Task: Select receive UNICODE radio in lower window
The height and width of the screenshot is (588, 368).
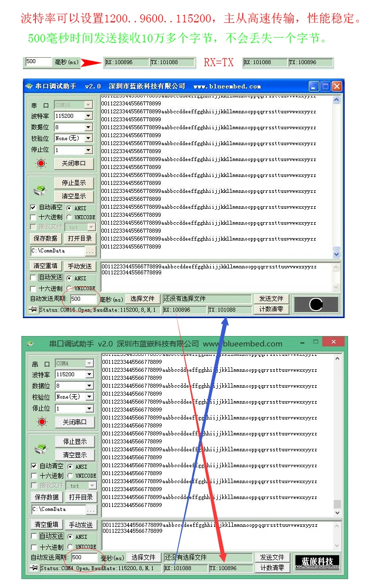Action: point(70,476)
